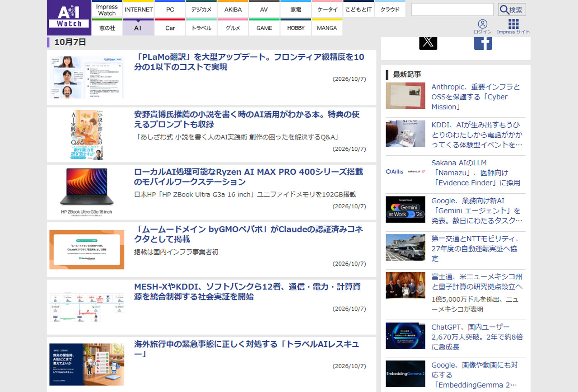Open 富士通 ニューメキシコ quantum article
Image resolution: width=578 pixels, height=392 pixels.
point(477,282)
